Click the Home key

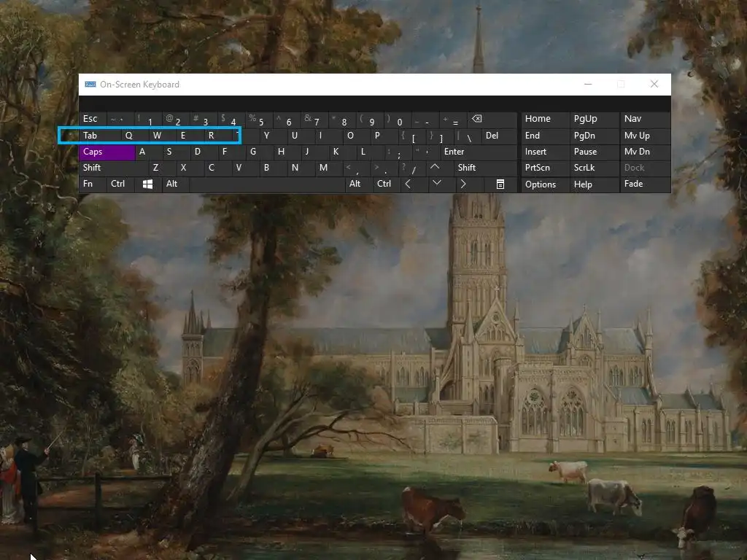point(545,119)
